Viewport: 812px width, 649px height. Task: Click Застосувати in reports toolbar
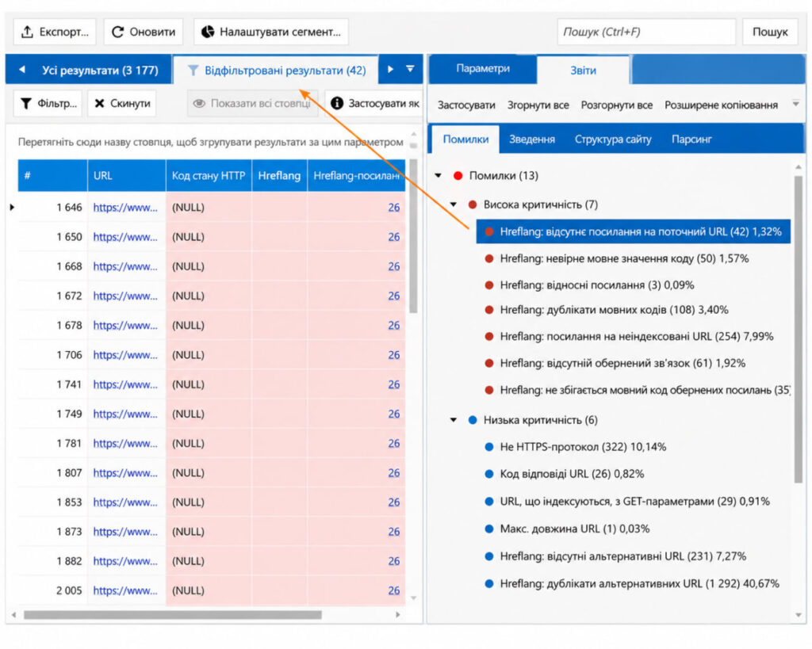pos(466,105)
